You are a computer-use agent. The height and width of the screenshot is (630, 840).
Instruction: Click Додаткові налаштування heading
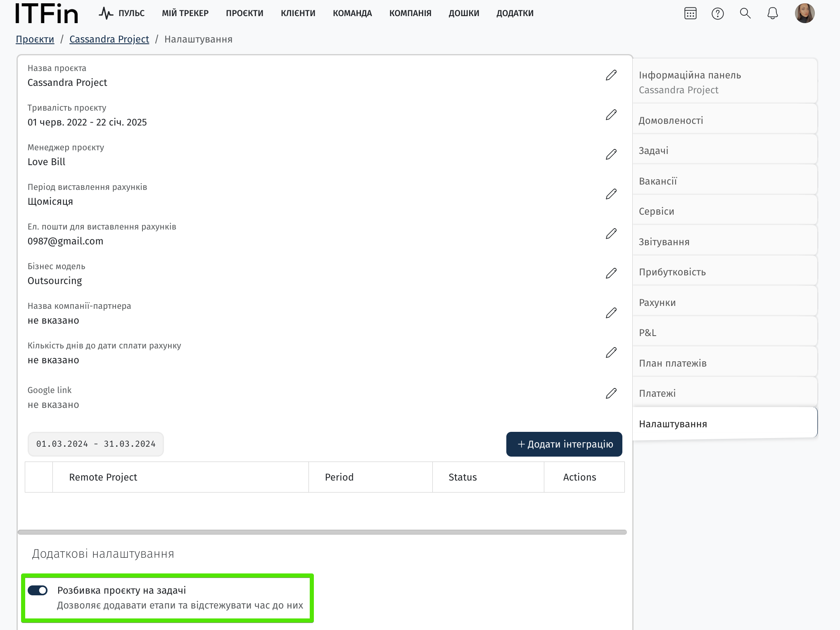pyautogui.click(x=103, y=554)
